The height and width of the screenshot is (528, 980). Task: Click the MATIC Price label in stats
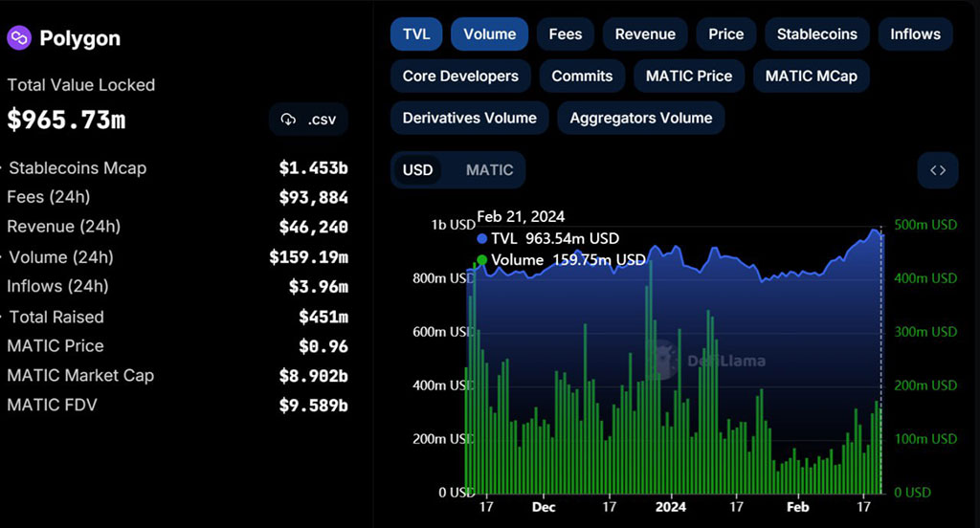click(56, 345)
